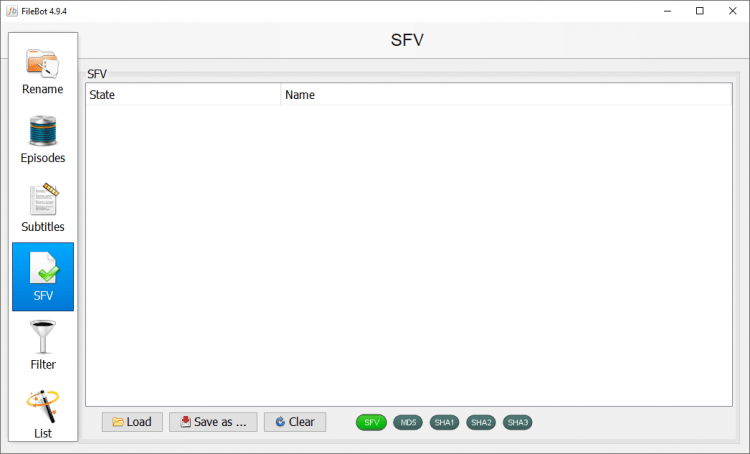The width and height of the screenshot is (750, 454).
Task: Minimize the FileBot window
Action: click(667, 11)
